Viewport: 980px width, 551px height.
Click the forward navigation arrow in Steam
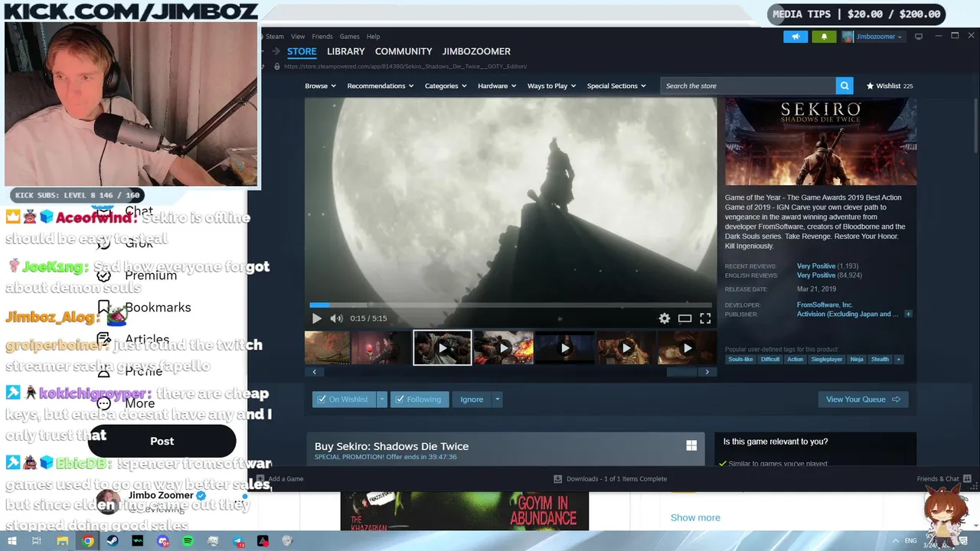tap(276, 51)
